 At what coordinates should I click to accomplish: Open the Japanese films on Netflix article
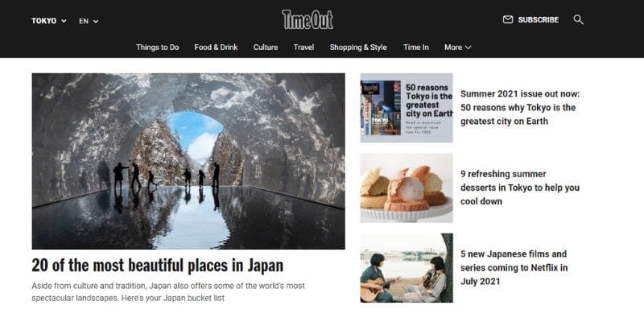514,268
